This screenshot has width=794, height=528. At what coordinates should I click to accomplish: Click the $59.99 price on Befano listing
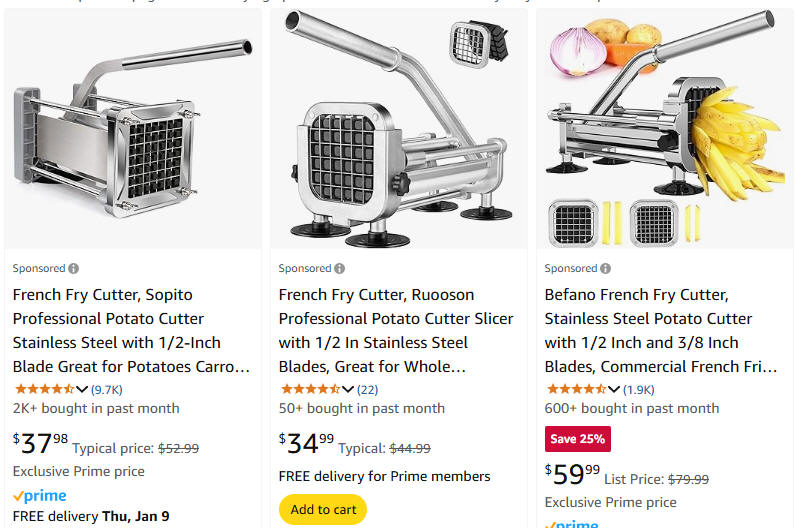point(572,474)
